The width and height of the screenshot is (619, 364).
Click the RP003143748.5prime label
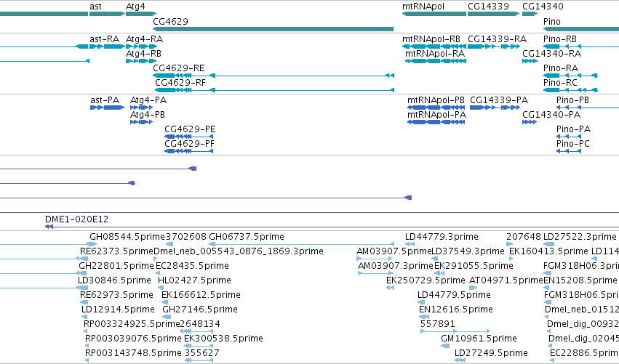pyautogui.click(x=133, y=353)
